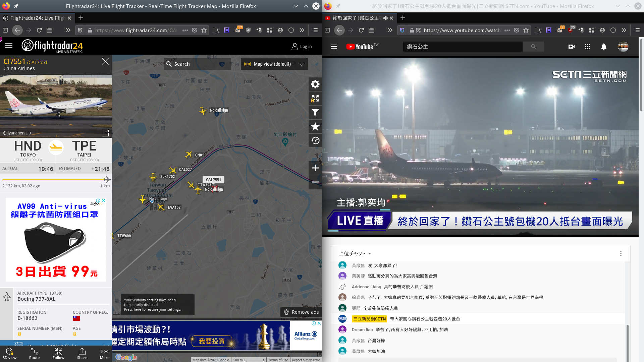Open map filter funnel icon
The width and height of the screenshot is (644, 362).
coord(315,112)
